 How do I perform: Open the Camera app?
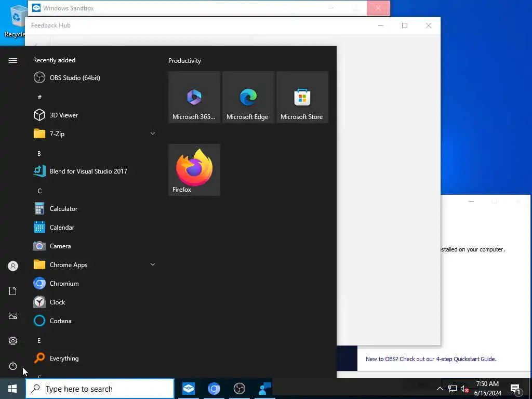95,246
